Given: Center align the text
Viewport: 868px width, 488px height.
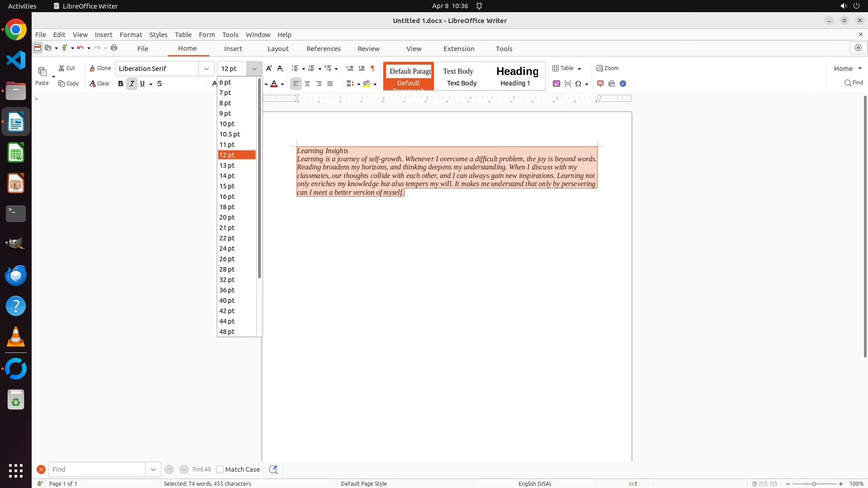Looking at the screenshot, I should [307, 84].
